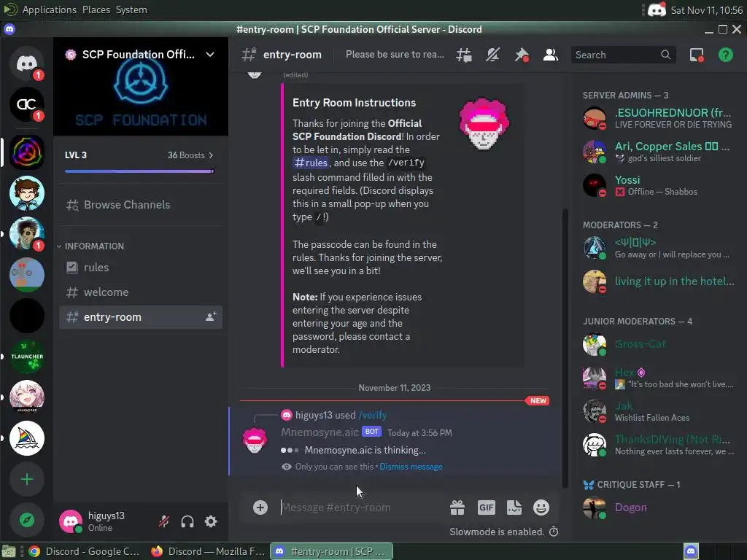The height and width of the screenshot is (560, 747).
Task: Click the attachment plus button
Action: tap(260, 507)
